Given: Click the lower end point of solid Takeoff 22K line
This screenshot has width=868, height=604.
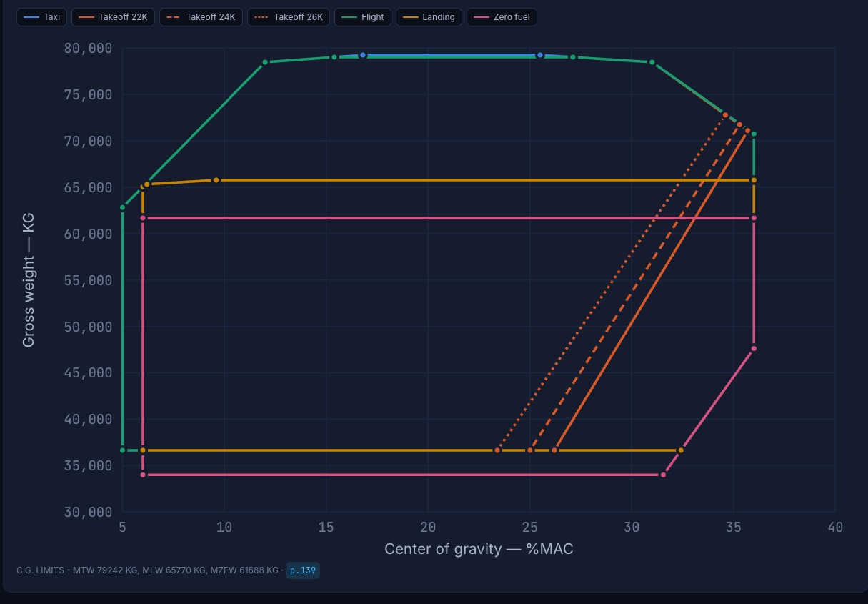Looking at the screenshot, I should tap(554, 450).
